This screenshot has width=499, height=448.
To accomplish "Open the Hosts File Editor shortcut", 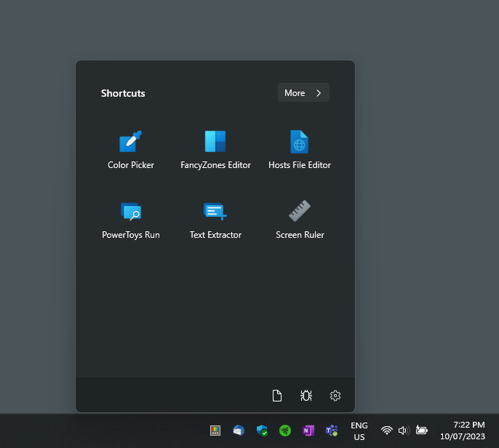I will [x=300, y=150].
